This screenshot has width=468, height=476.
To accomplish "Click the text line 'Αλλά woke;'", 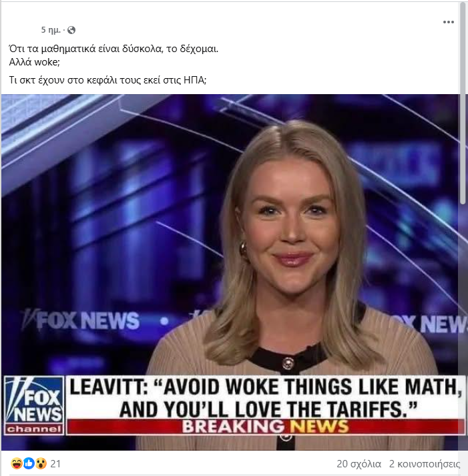I will pos(34,62).
